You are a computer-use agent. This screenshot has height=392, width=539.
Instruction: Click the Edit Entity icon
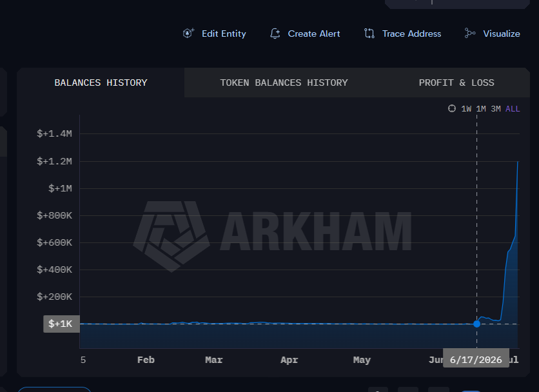(188, 34)
